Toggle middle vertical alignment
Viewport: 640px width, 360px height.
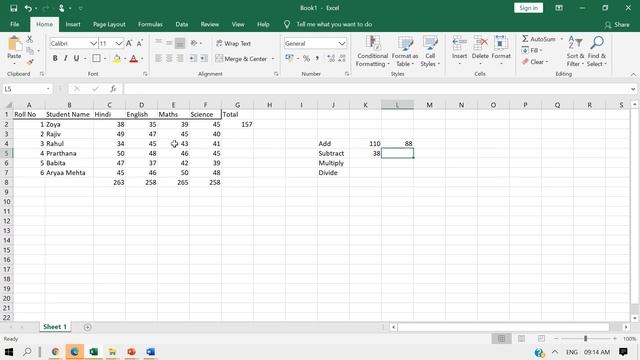point(169,43)
